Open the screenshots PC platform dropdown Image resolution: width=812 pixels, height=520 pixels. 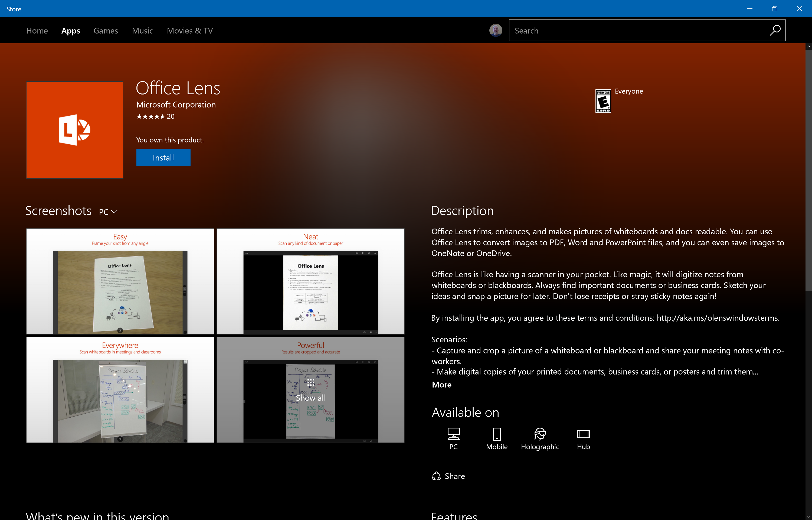point(108,212)
